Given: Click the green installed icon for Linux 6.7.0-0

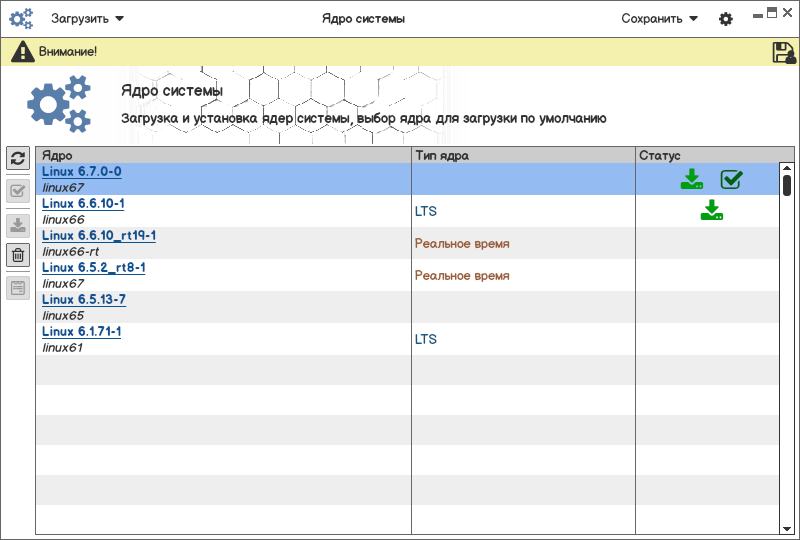Looking at the screenshot, I should coord(691,179).
